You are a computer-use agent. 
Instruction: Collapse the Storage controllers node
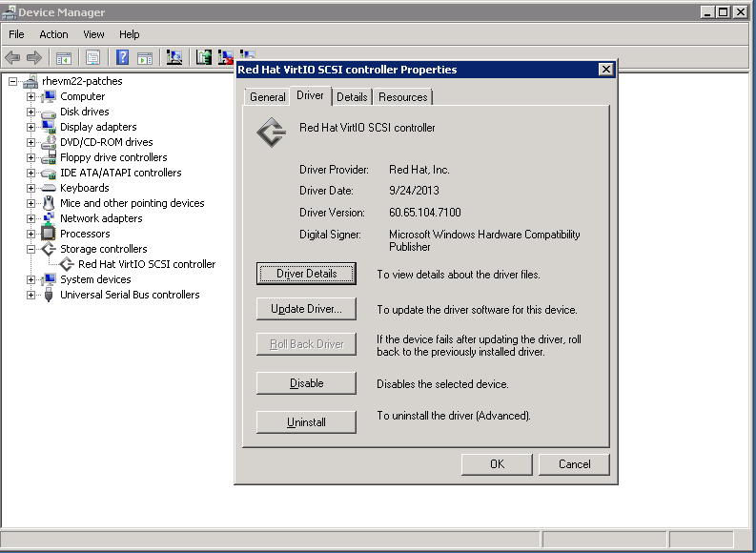pos(31,249)
